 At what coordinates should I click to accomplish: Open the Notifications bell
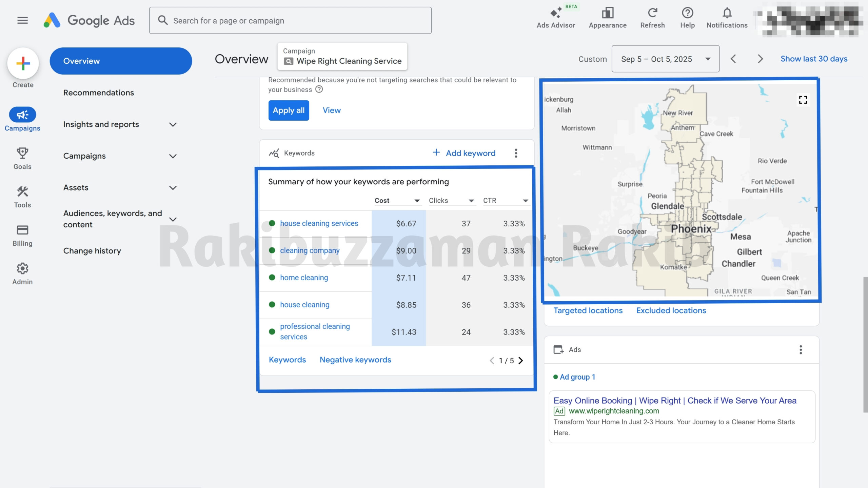(x=727, y=14)
